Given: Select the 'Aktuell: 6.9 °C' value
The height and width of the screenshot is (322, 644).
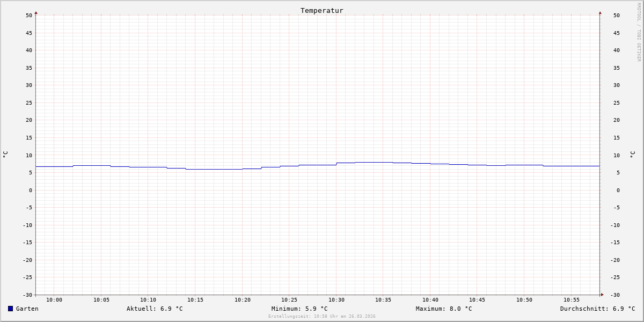Looking at the screenshot, I should pos(155,309).
